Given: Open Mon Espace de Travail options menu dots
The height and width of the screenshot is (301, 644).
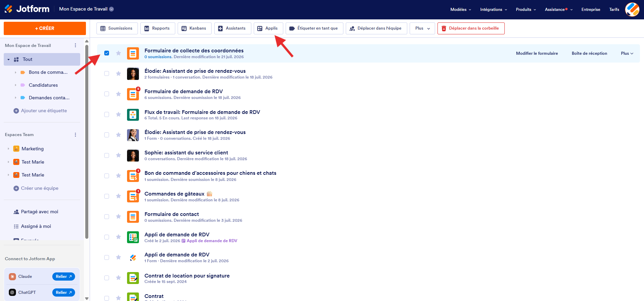Looking at the screenshot, I should coord(75,45).
